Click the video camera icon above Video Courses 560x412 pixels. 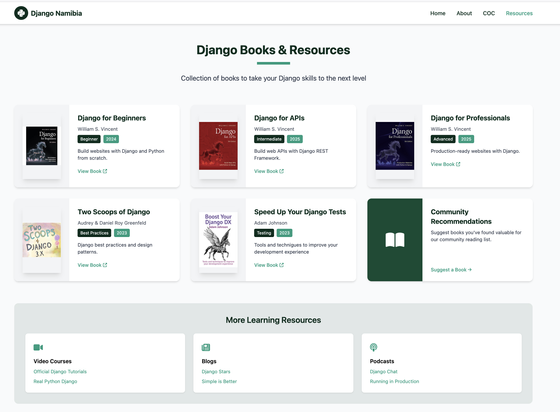pos(38,347)
